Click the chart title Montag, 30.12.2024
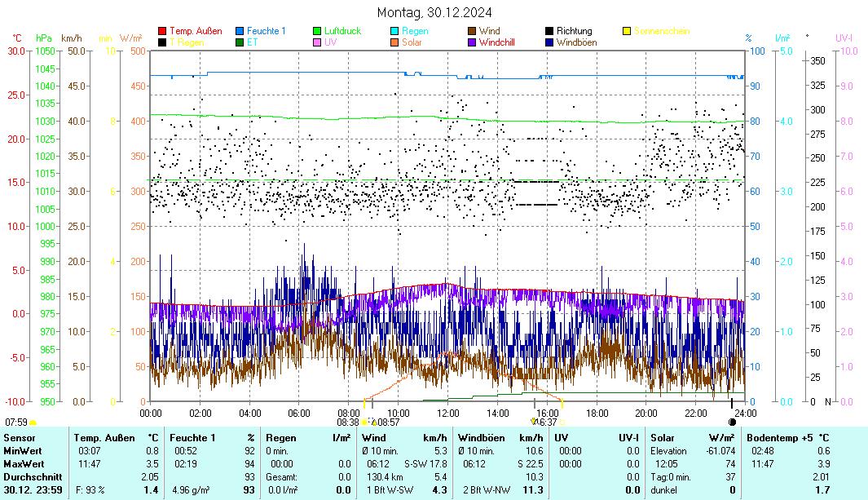The image size is (868, 500). (x=434, y=12)
